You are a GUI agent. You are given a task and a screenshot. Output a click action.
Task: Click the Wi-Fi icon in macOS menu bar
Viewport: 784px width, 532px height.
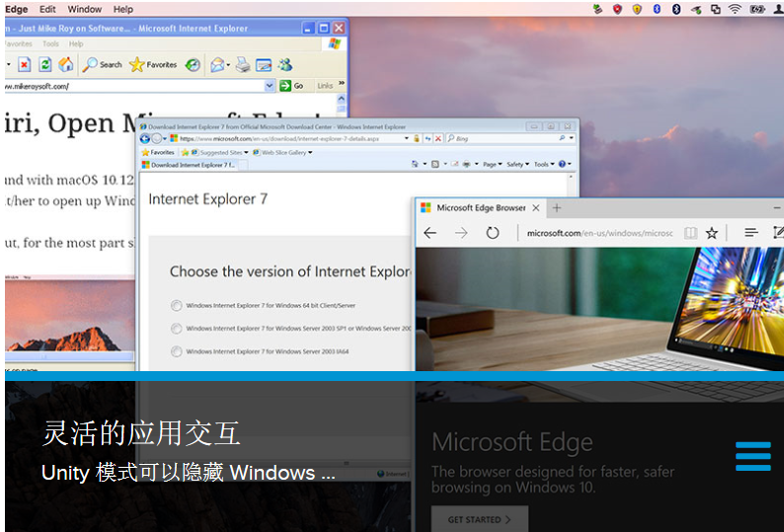(735, 9)
